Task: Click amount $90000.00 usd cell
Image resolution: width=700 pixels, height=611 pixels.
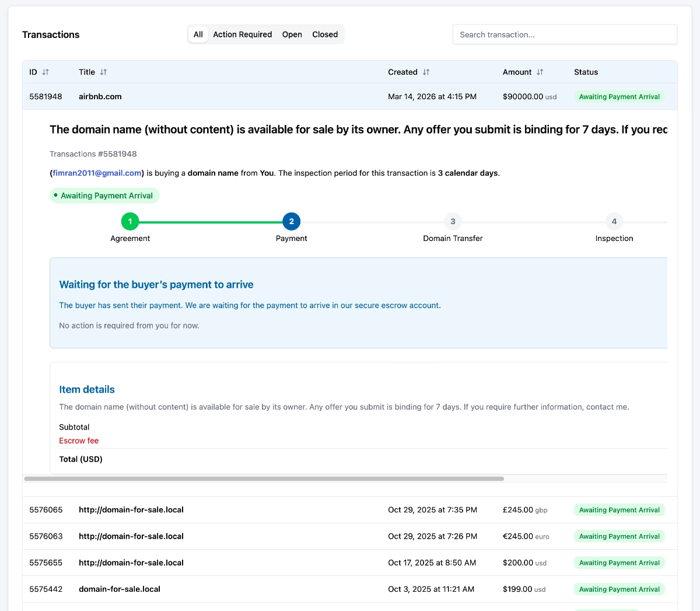Action: click(x=530, y=97)
